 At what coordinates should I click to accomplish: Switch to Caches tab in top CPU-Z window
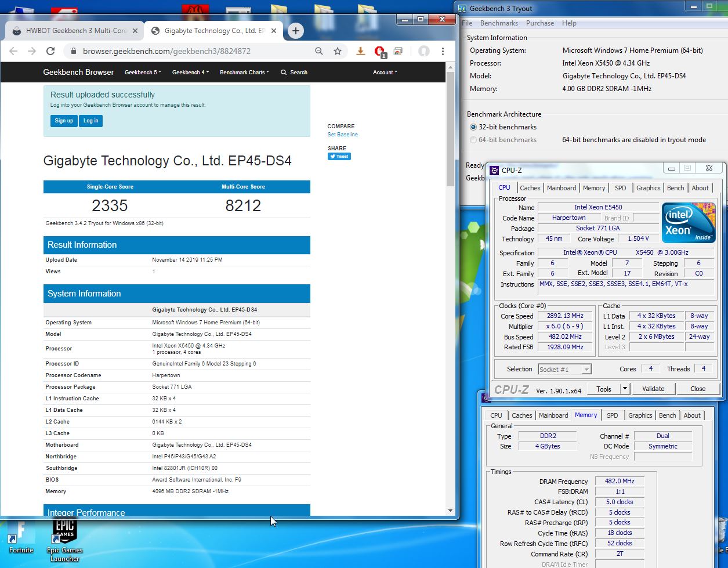point(530,188)
